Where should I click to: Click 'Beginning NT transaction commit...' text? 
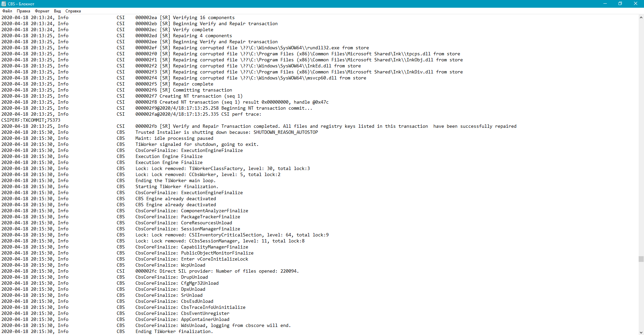267,108
